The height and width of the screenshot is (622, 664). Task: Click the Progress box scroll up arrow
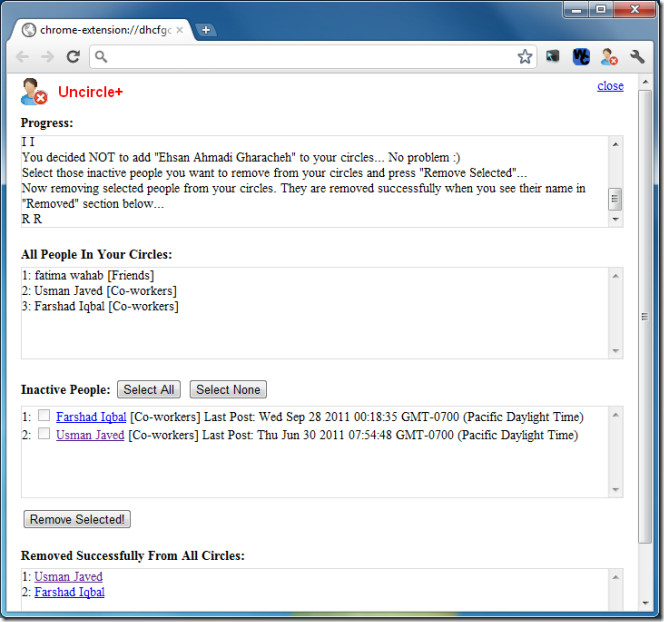615,144
